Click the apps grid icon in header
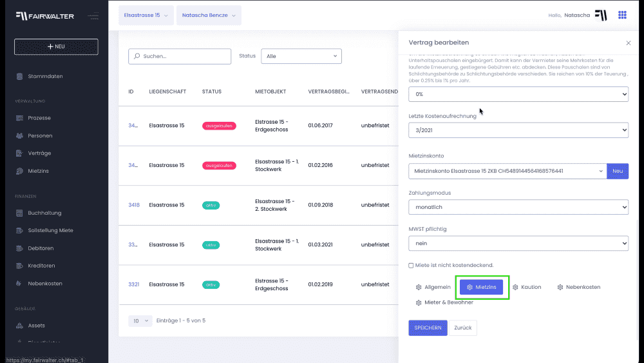Image resolution: width=644 pixels, height=363 pixels. click(622, 15)
